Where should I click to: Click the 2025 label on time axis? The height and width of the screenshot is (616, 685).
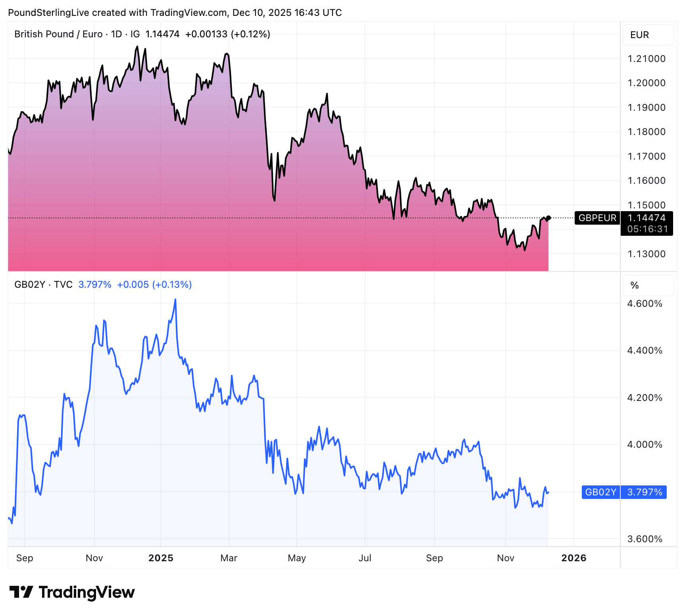tap(161, 558)
